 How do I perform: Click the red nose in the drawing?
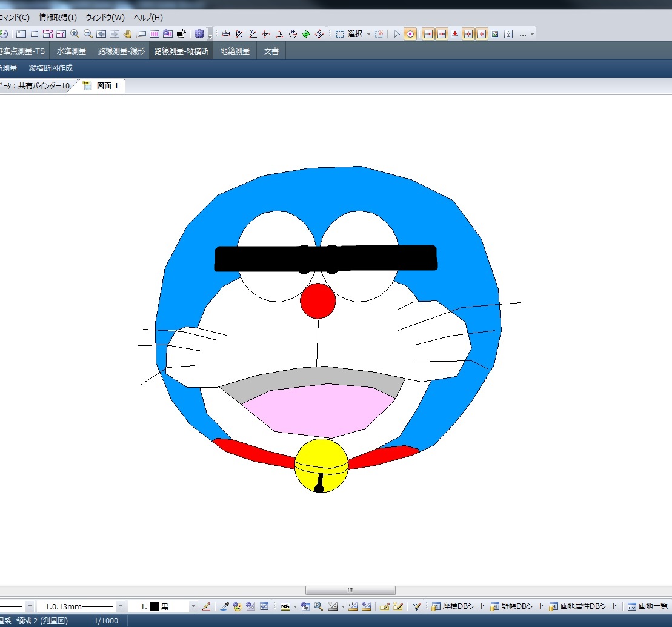318,300
